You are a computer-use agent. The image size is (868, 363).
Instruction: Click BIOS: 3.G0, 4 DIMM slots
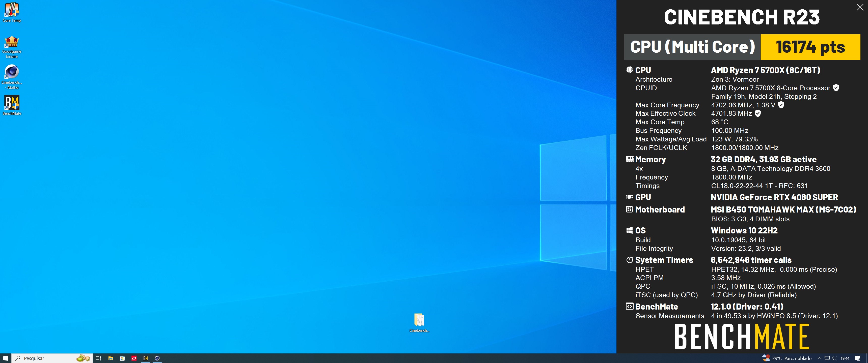click(750, 219)
